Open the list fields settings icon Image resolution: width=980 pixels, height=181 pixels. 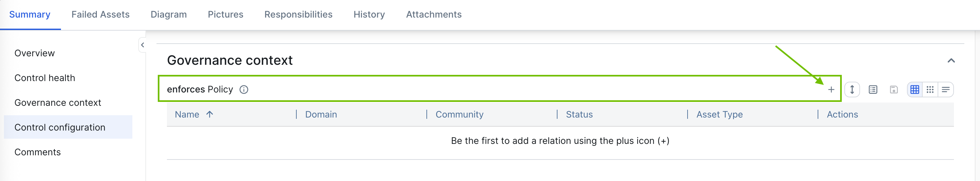[x=873, y=90]
